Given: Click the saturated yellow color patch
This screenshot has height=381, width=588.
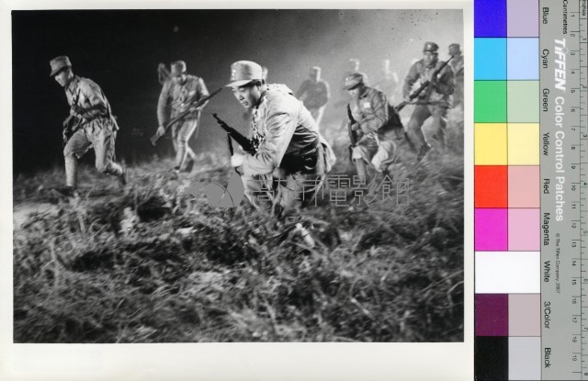Looking at the screenshot, I should point(491,144).
